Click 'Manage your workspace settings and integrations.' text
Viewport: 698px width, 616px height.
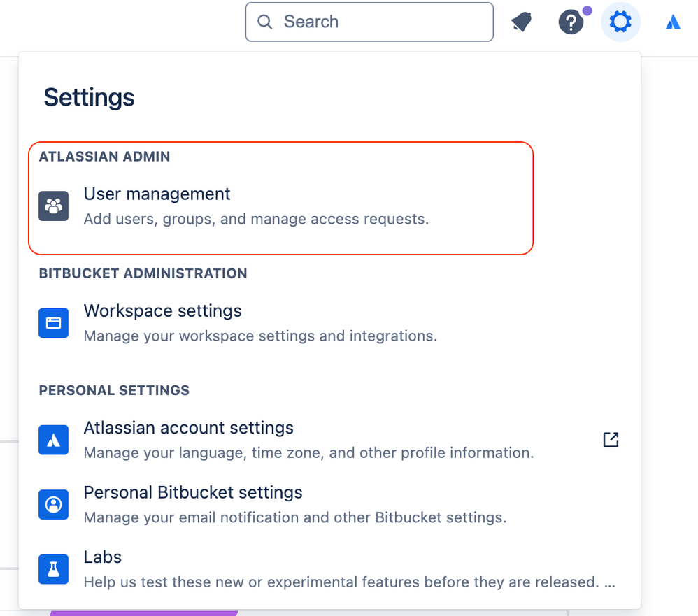click(x=260, y=336)
